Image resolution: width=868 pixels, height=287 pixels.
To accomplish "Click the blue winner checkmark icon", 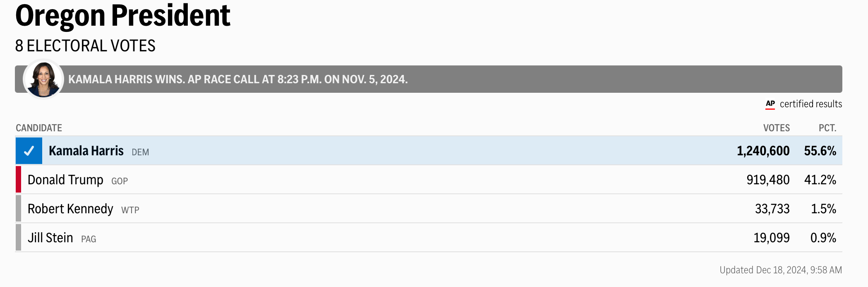I will coord(29,151).
